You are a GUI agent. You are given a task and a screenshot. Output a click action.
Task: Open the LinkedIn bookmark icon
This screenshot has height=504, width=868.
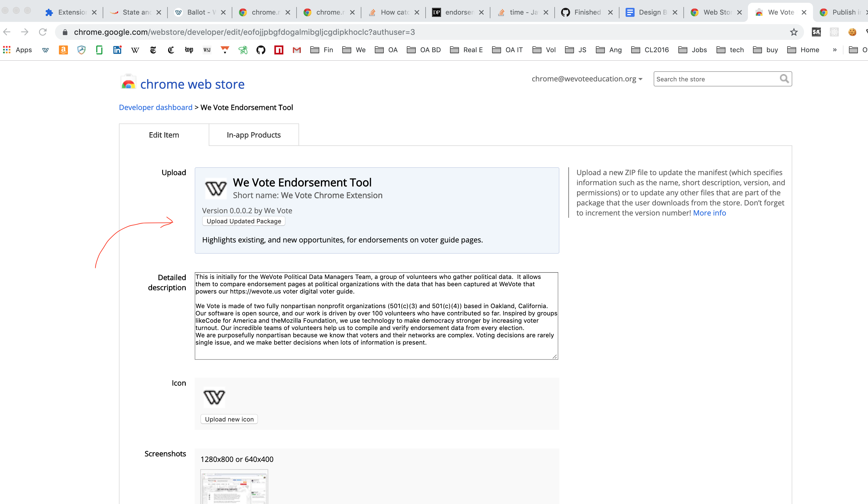117,50
